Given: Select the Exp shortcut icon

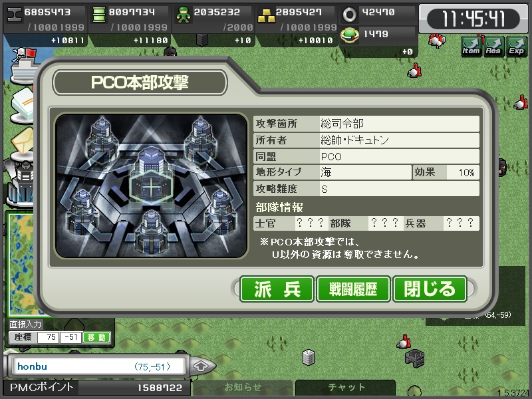Looking at the screenshot, I should click(x=516, y=47).
